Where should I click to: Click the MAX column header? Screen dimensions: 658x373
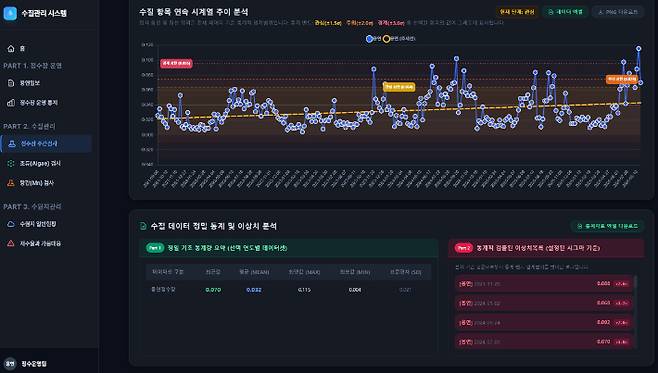[x=304, y=272]
